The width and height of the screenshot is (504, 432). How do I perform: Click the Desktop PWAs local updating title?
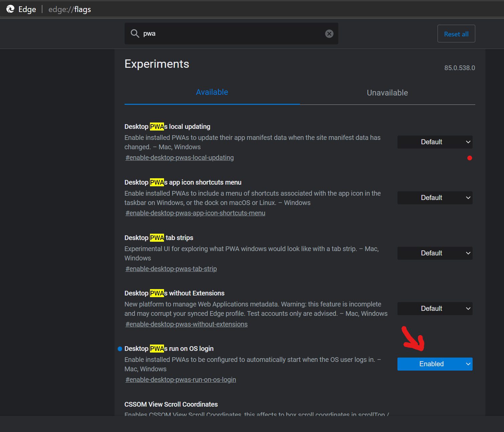tap(167, 127)
